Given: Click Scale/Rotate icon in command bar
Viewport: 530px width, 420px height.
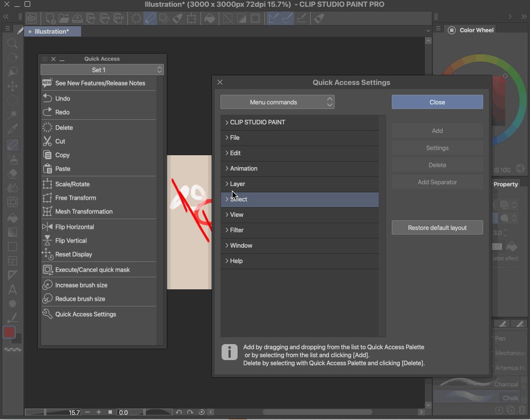Looking at the screenshot, I should [x=191, y=18].
